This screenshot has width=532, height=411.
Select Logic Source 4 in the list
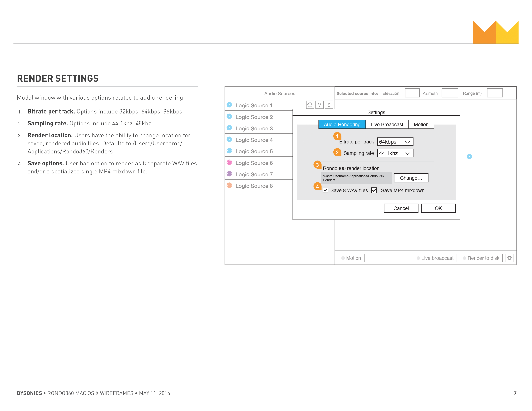pyautogui.click(x=254, y=140)
